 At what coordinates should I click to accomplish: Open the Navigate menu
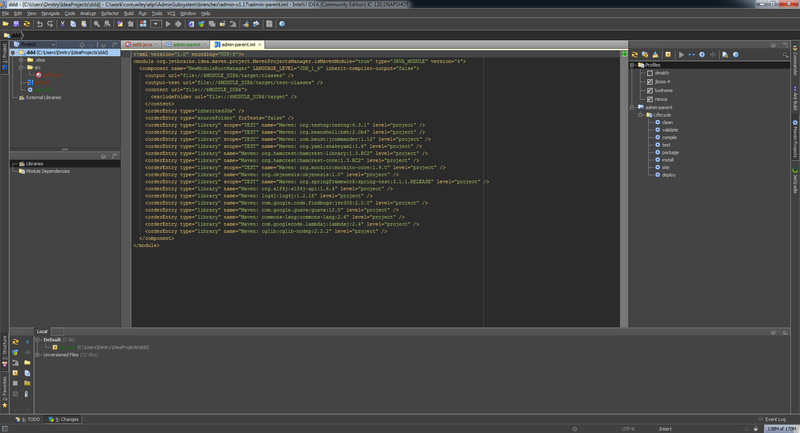click(x=51, y=13)
